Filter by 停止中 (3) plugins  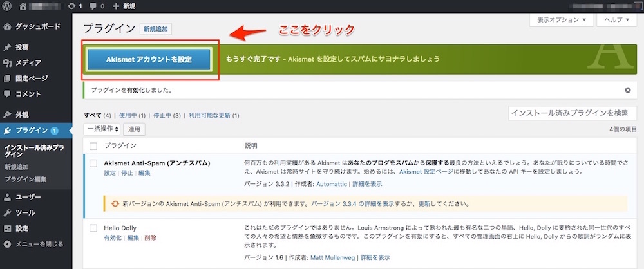point(167,116)
